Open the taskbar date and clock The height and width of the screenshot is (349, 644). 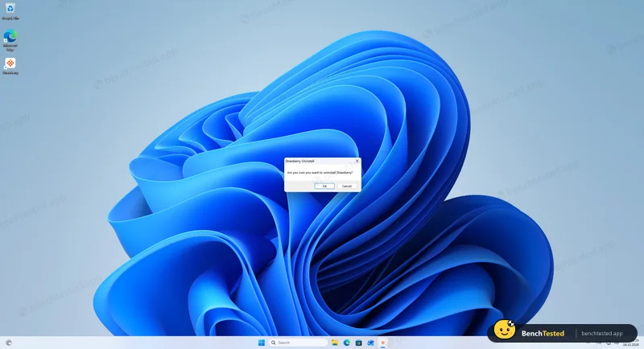click(630, 343)
